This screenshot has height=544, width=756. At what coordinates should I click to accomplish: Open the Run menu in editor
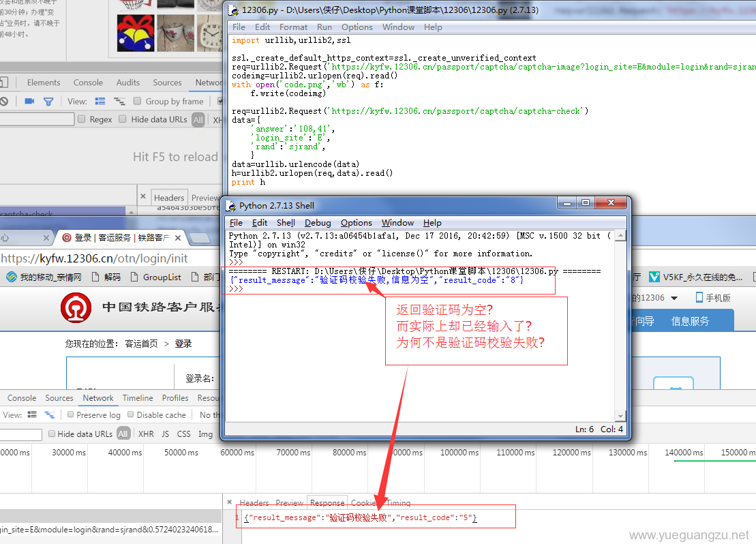click(x=324, y=27)
